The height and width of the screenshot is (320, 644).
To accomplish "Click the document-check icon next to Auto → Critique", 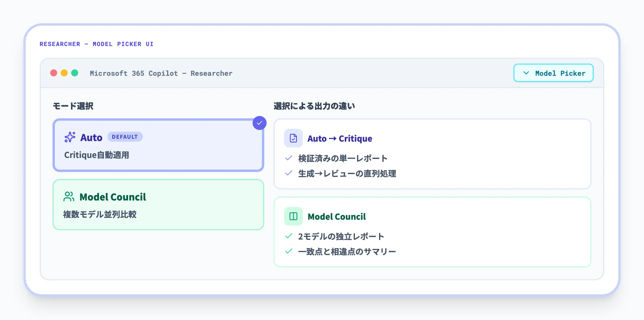I will [x=293, y=138].
